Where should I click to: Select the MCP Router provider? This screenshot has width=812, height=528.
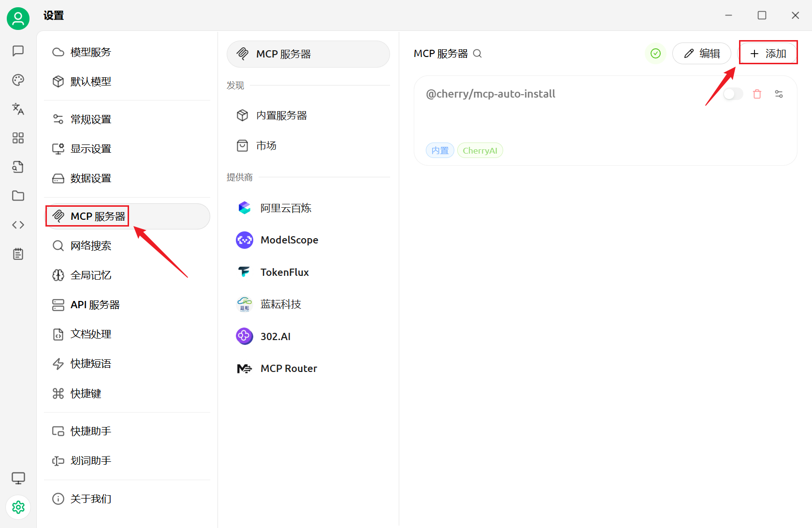click(x=308, y=369)
